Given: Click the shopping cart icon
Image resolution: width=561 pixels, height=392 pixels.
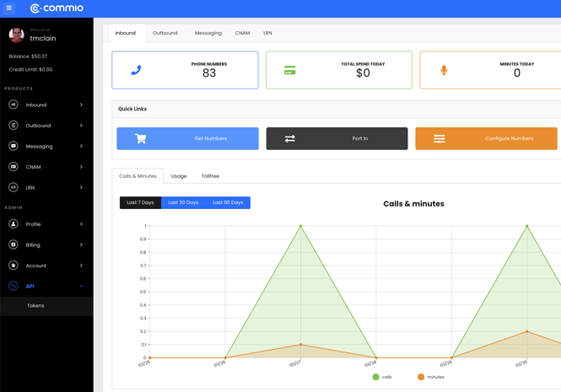Looking at the screenshot, I should click(141, 138).
